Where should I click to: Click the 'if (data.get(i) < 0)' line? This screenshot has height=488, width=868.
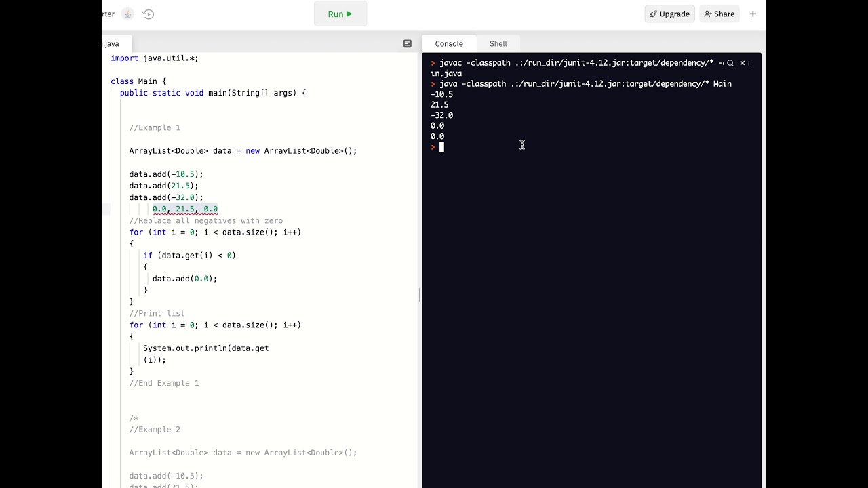coord(189,256)
